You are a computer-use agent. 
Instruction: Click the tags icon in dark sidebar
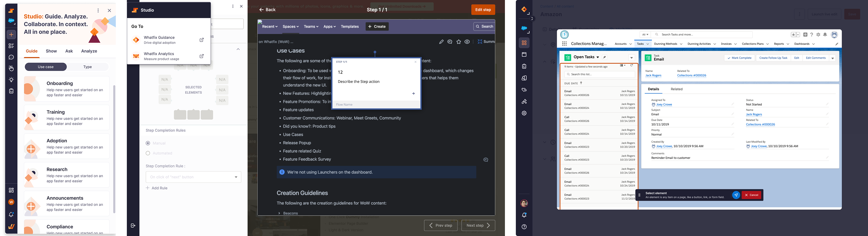click(524, 90)
